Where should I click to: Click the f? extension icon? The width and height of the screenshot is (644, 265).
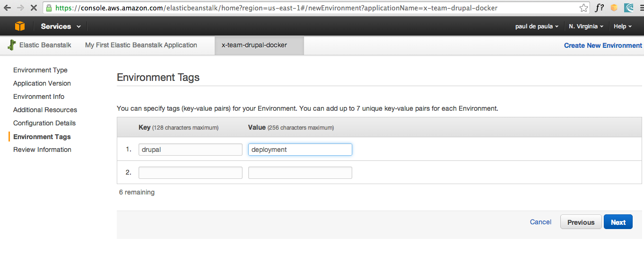point(600,8)
